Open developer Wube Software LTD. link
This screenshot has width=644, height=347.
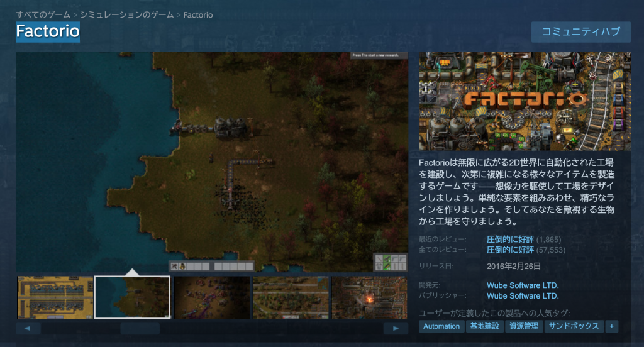point(523,285)
